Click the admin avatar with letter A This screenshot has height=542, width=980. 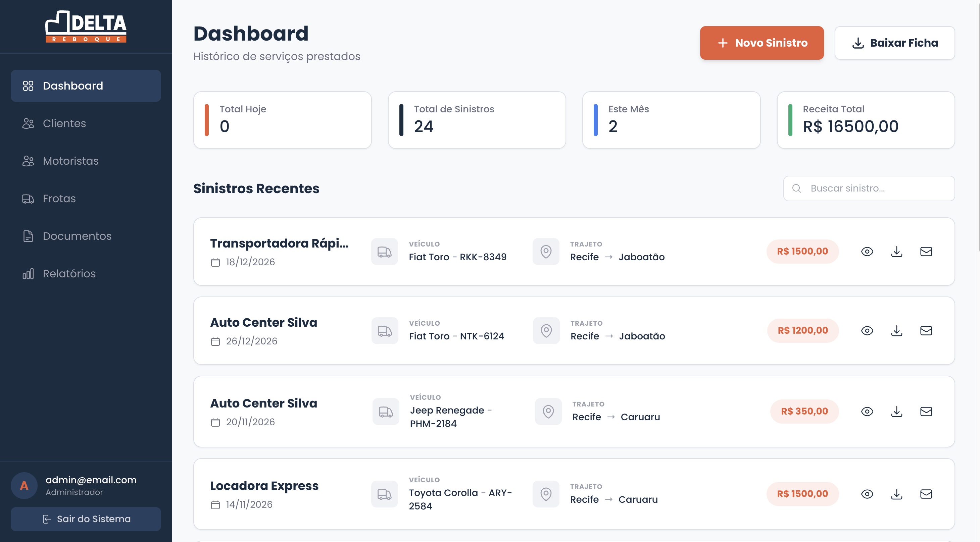(24, 485)
